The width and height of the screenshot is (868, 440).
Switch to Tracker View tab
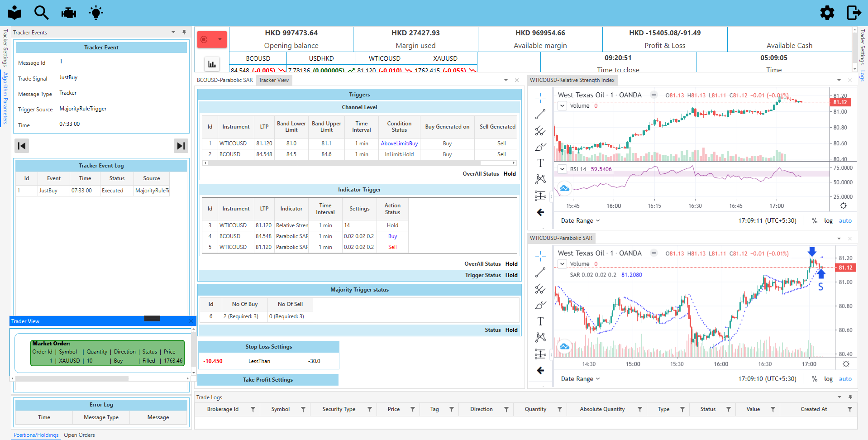click(x=274, y=80)
